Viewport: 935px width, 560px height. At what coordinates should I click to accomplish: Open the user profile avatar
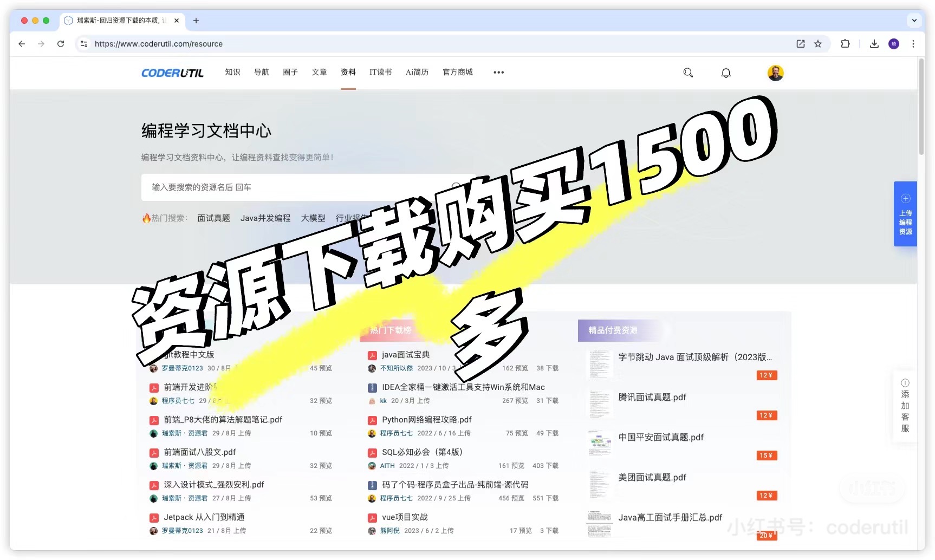(x=775, y=73)
